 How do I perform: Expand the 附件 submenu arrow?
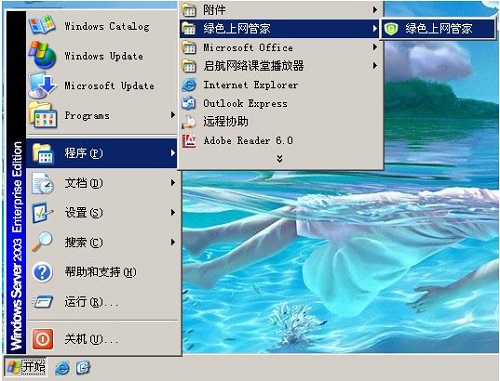tap(375, 10)
